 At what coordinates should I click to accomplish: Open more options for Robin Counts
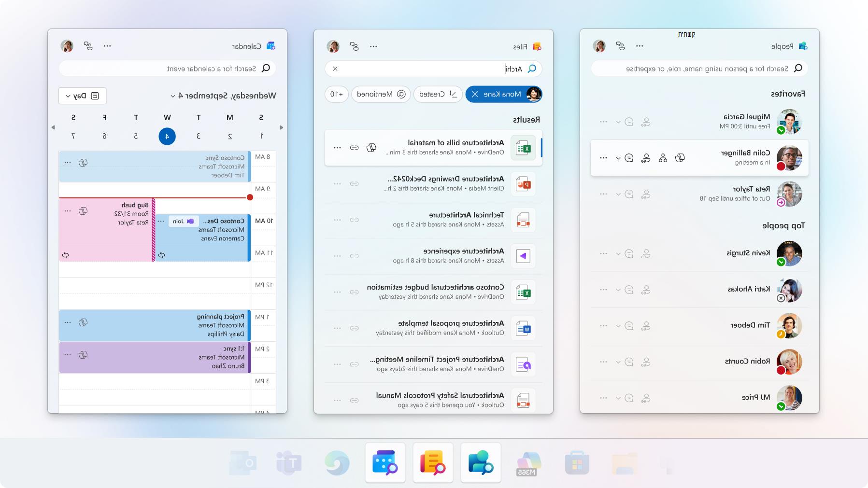pos(603,362)
